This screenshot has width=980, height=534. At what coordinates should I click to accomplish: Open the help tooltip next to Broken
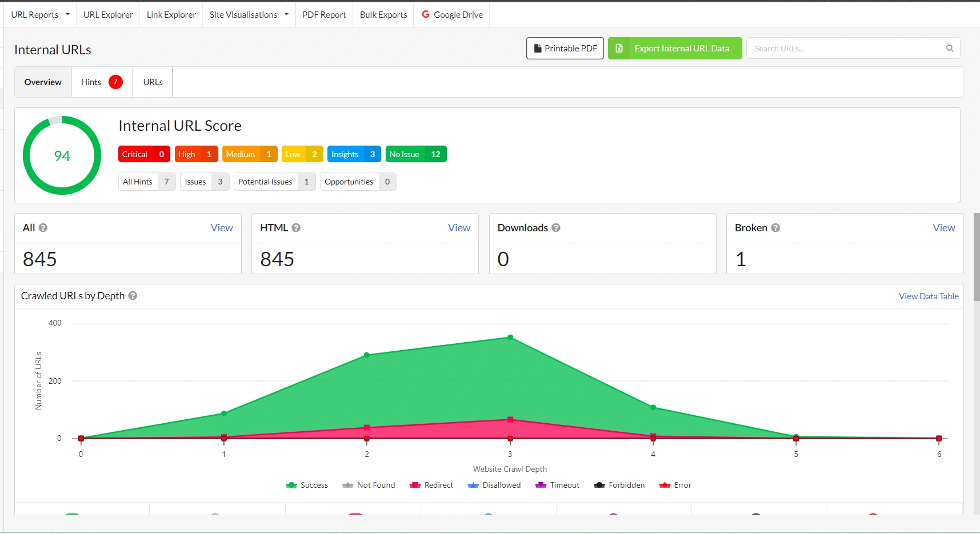coord(775,227)
